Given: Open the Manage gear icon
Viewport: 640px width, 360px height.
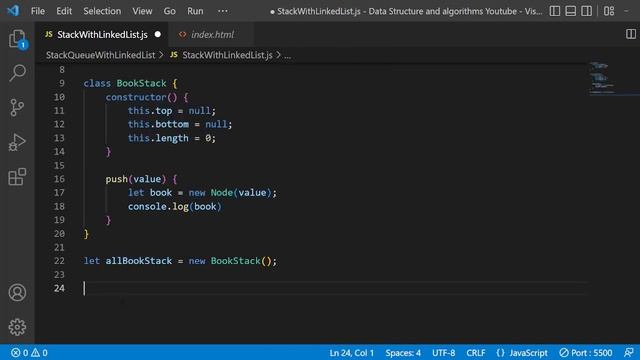Looking at the screenshot, I should [17, 327].
